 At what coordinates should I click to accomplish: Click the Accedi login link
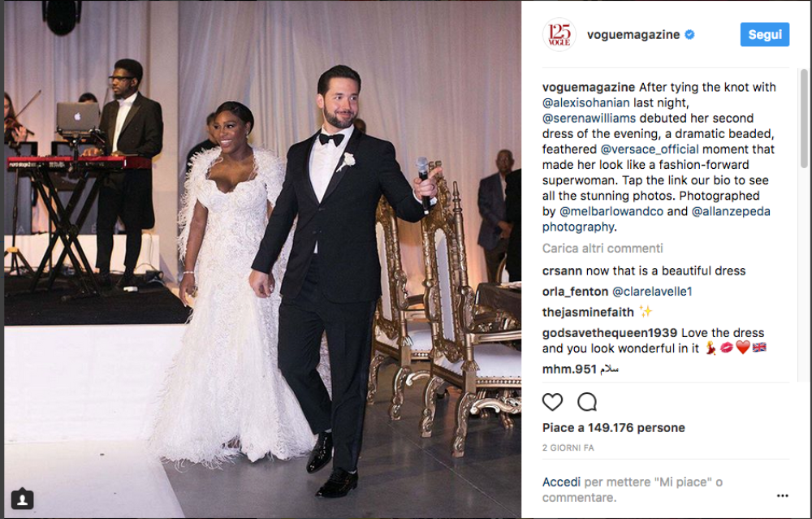click(561, 482)
